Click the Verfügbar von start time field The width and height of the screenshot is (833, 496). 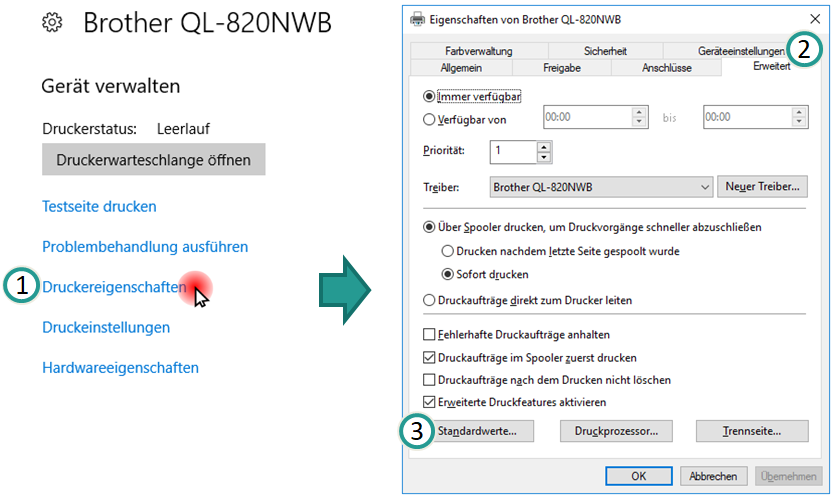pyautogui.click(x=588, y=117)
